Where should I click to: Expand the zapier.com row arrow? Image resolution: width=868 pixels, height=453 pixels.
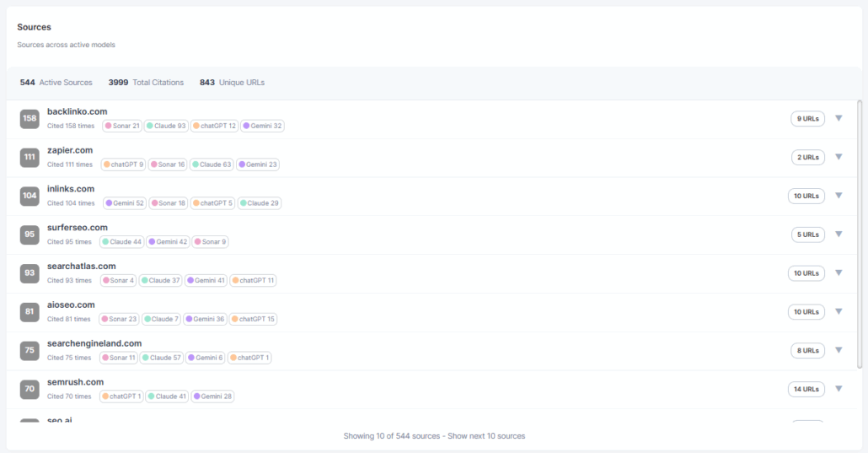pyautogui.click(x=839, y=157)
